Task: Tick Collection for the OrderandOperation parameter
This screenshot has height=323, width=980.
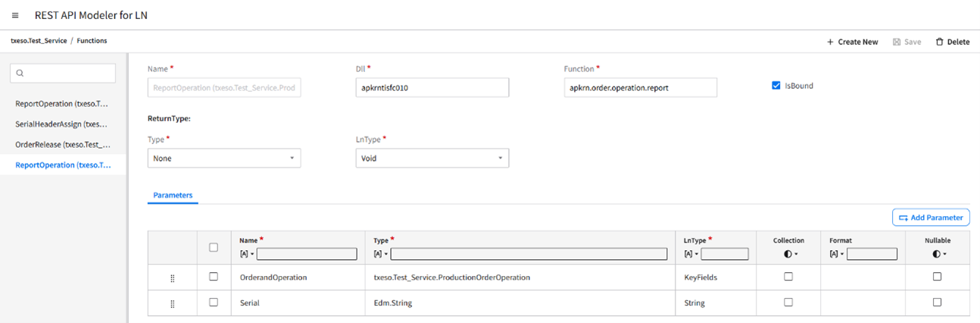Action: coord(788,277)
